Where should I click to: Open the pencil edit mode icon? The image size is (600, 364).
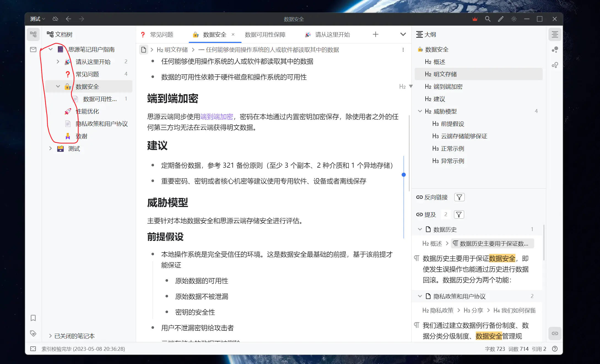click(501, 19)
